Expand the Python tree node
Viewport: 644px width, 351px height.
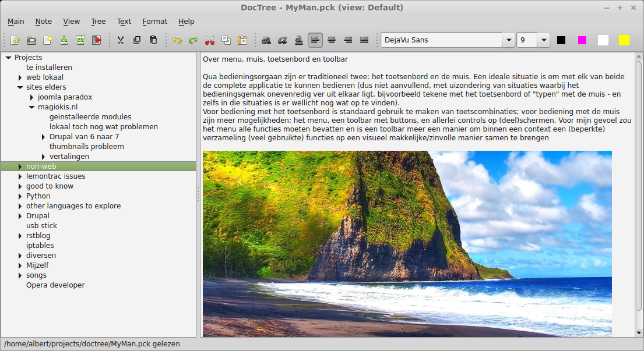point(20,196)
